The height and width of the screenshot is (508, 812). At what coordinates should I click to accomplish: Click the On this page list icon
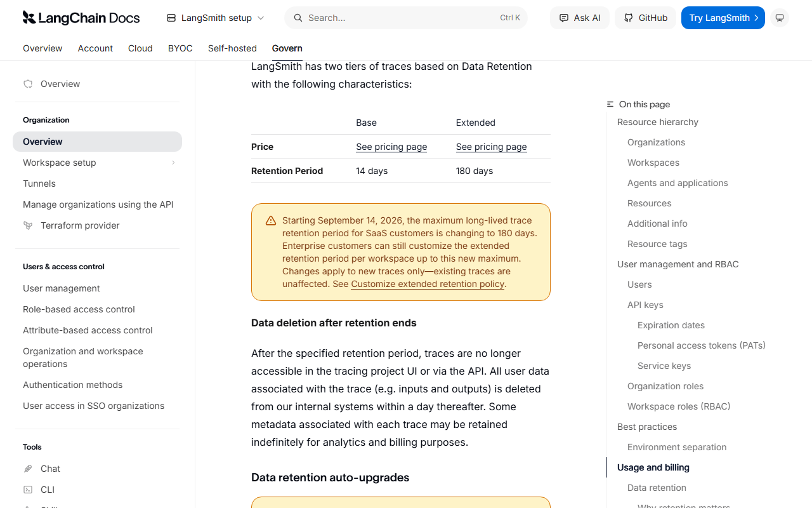pos(610,104)
